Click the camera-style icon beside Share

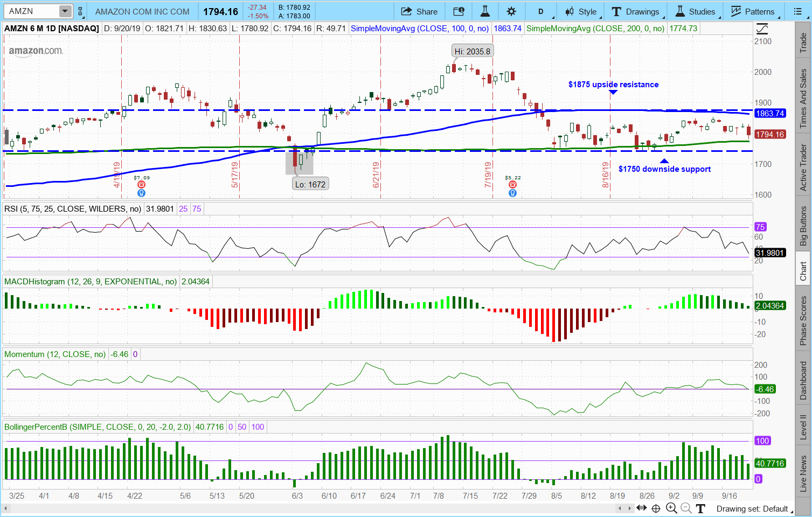(x=459, y=11)
